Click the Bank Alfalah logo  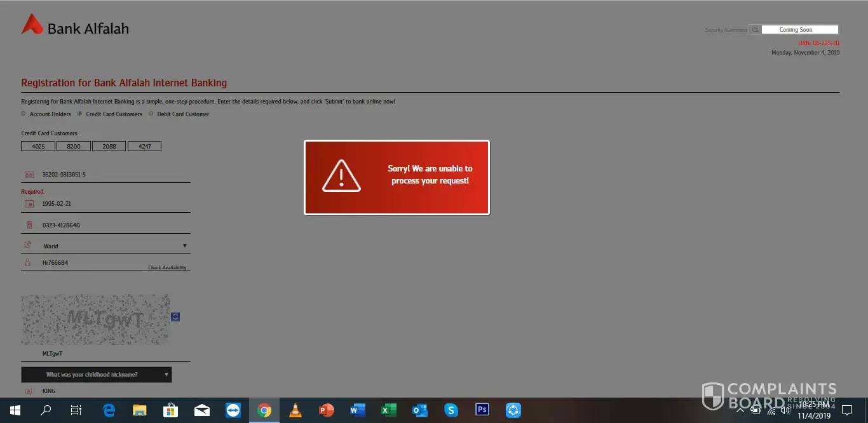tap(75, 25)
